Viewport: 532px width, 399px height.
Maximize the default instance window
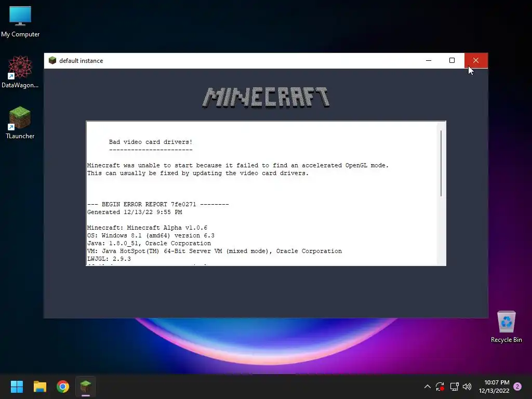tap(452, 60)
